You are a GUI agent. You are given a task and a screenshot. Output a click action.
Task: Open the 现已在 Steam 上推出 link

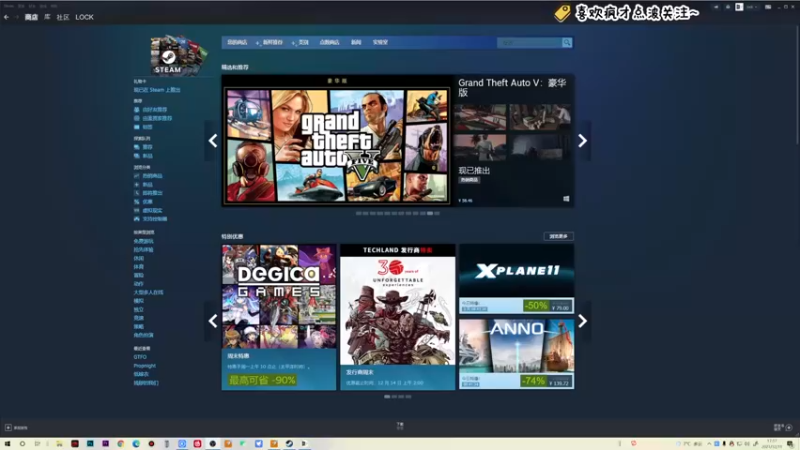click(157, 90)
